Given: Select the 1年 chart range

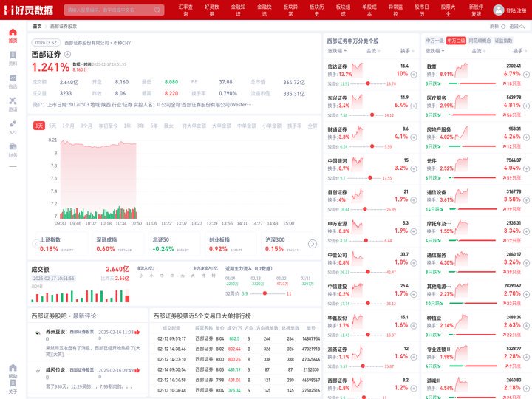Looking at the screenshot, I should point(127,126).
